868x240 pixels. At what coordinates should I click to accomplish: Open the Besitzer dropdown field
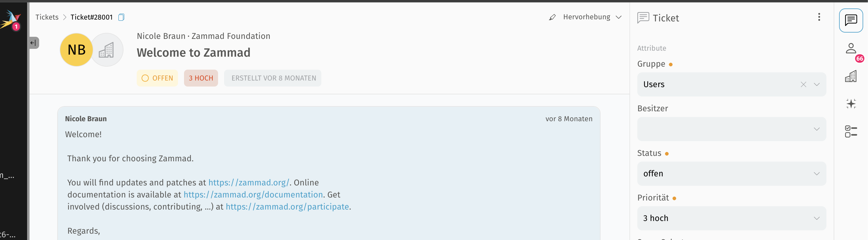click(x=731, y=129)
